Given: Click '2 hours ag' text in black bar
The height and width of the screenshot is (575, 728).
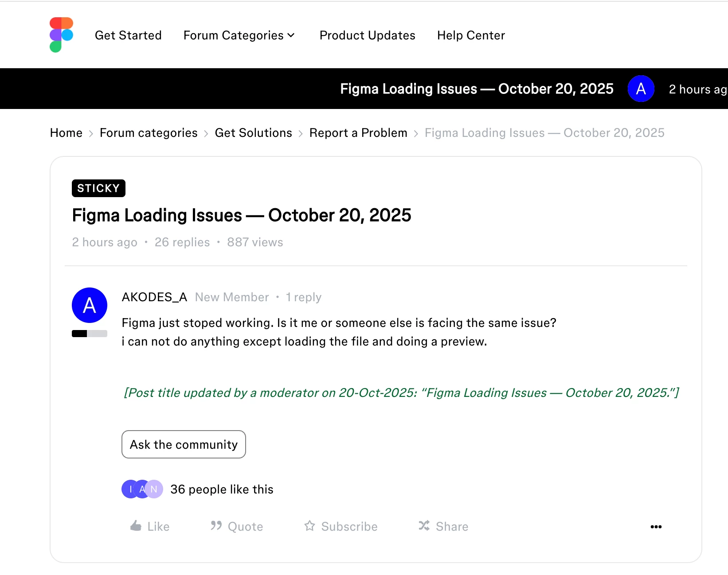Looking at the screenshot, I should pyautogui.click(x=697, y=89).
